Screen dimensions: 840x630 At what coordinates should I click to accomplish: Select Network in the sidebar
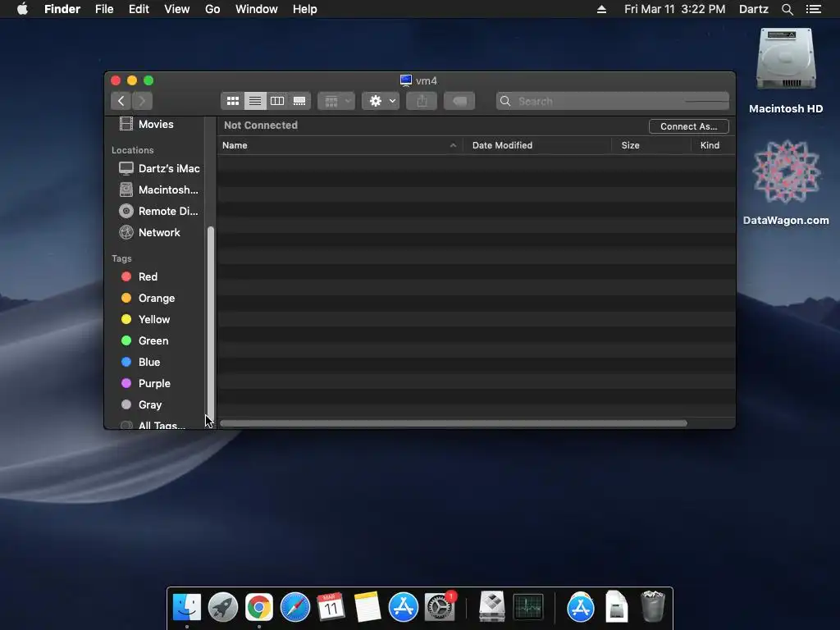pos(155,232)
